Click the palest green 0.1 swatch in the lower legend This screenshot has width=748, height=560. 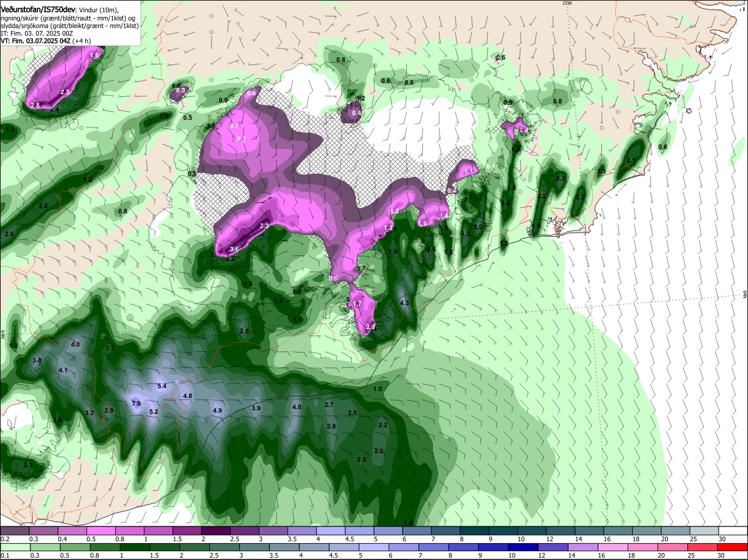15,547
